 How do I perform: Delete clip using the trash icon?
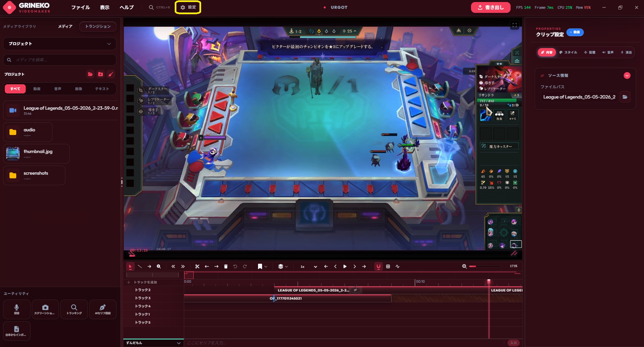[x=226, y=267]
